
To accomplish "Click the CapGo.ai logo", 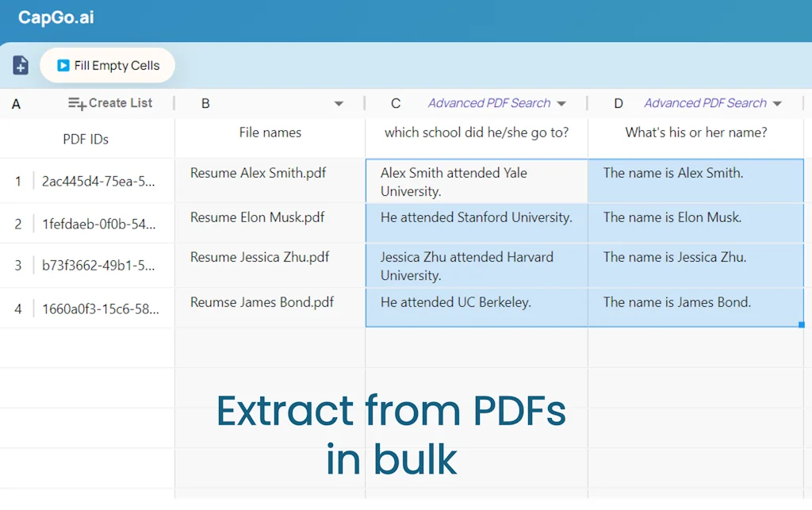I will click(x=56, y=17).
